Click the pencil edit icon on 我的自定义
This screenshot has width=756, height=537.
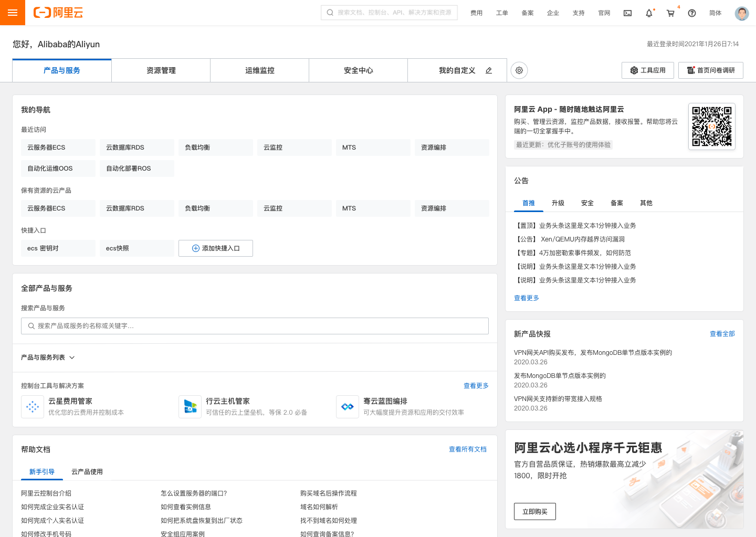coord(489,70)
